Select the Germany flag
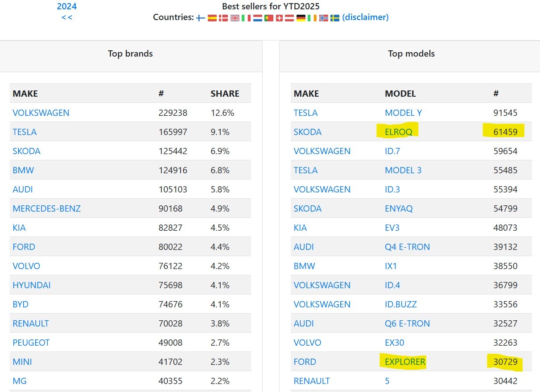Viewport: 540px width, 392px height. point(301,18)
